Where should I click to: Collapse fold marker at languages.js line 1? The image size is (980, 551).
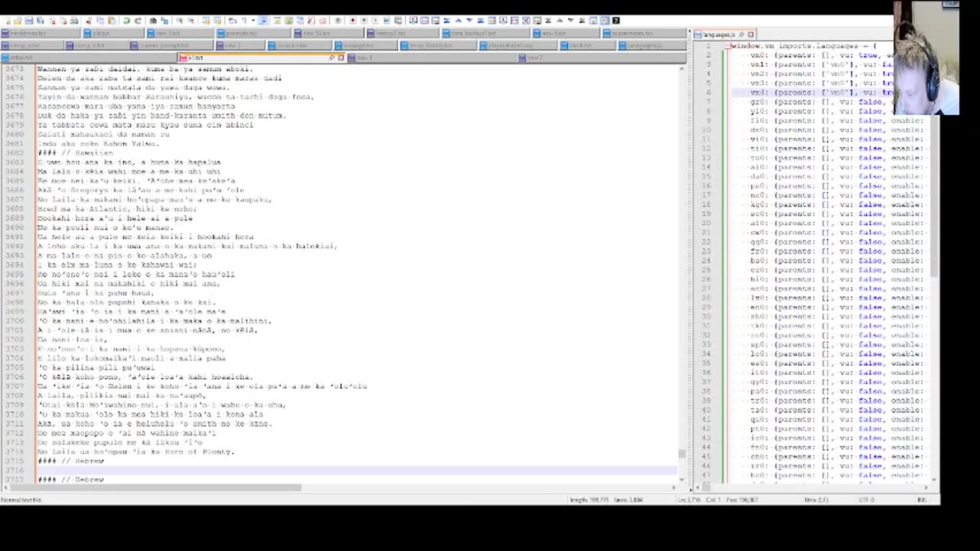tap(728, 46)
